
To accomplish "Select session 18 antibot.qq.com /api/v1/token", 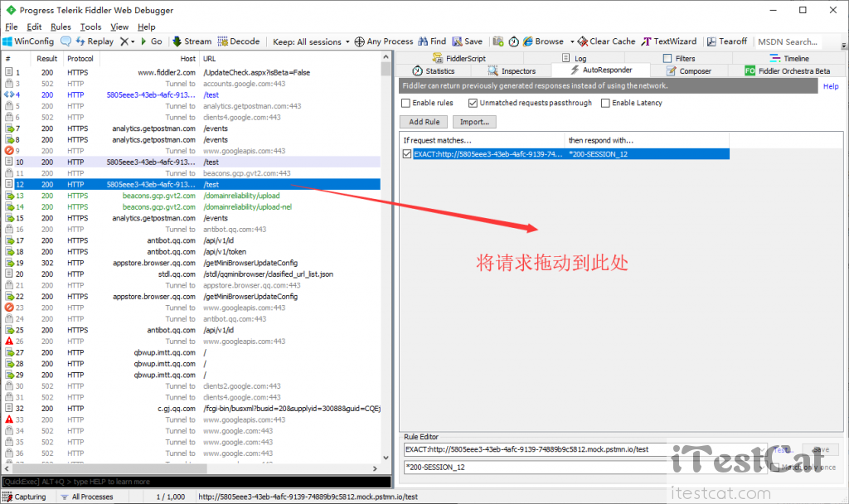I will point(192,252).
